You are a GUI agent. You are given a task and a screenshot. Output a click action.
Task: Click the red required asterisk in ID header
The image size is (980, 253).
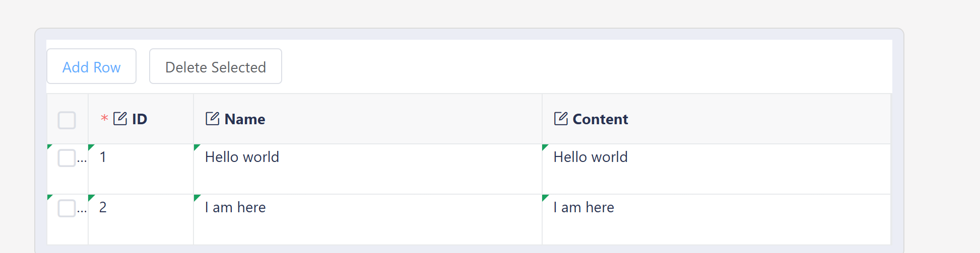point(104,119)
